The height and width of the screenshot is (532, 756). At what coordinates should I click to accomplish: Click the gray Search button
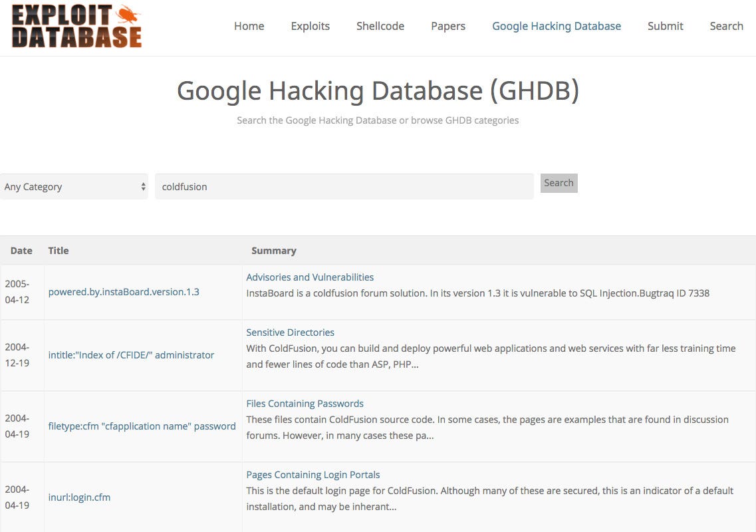coord(559,183)
